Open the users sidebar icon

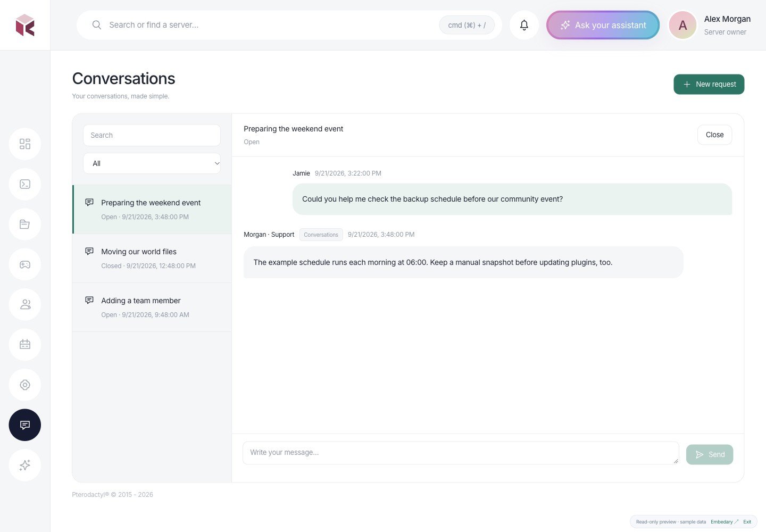click(x=25, y=304)
